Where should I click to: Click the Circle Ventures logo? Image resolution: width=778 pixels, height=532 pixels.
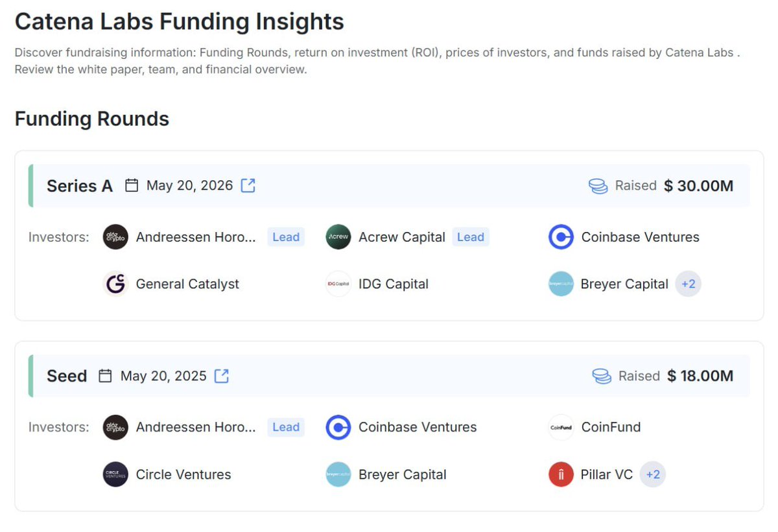(x=115, y=474)
